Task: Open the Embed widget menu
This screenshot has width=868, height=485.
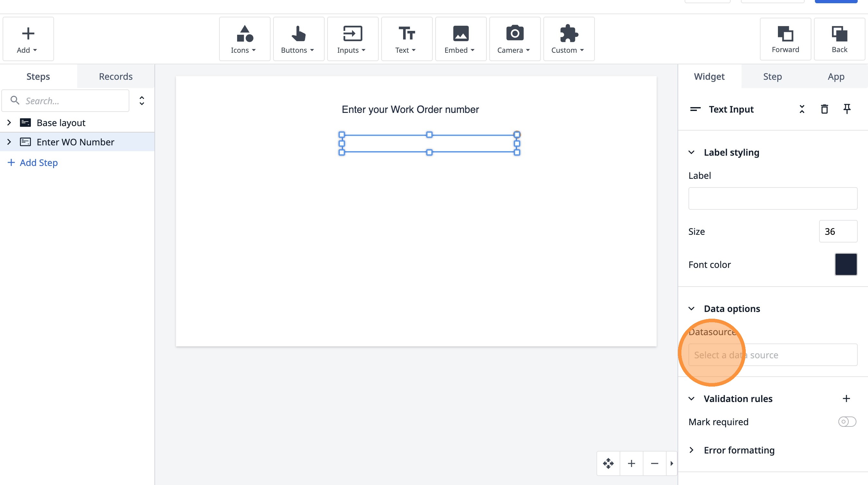Action: (460, 39)
